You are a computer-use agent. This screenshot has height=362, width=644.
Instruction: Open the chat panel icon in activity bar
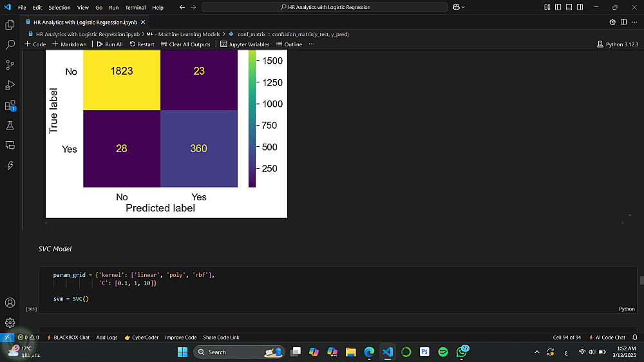coord(10,145)
